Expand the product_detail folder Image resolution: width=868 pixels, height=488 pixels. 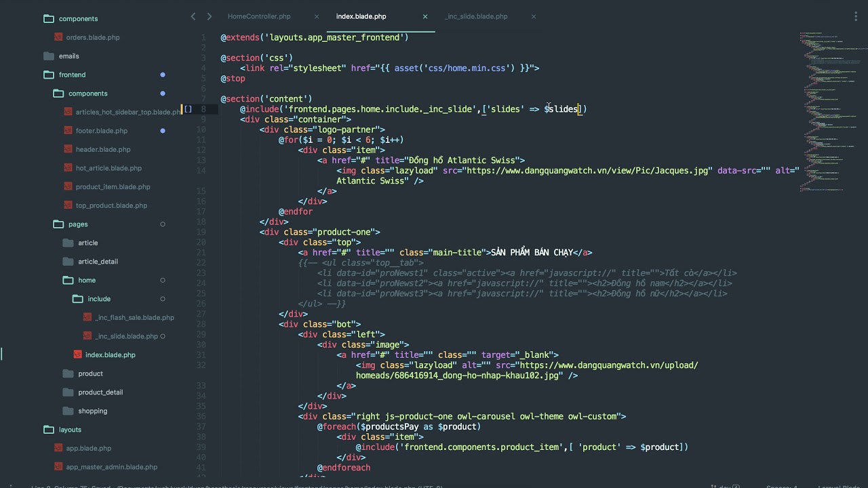tap(68, 392)
